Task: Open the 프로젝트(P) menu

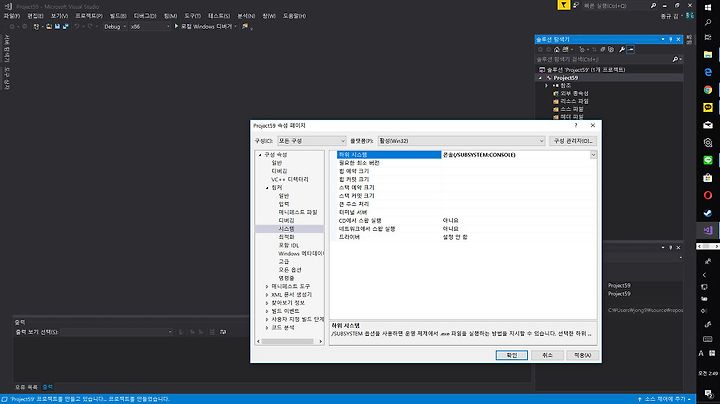Action: click(89, 16)
